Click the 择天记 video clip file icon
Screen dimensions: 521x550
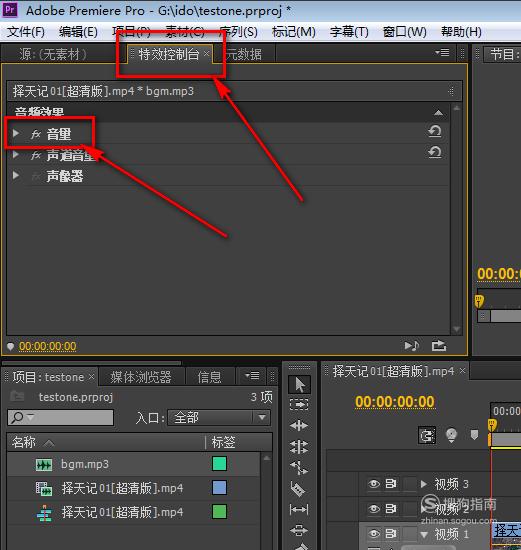point(44,489)
